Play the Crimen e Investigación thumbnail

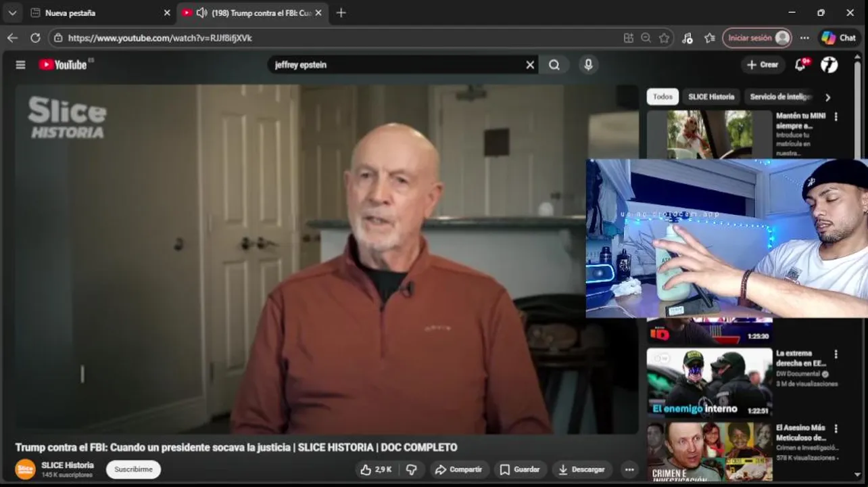point(709,452)
